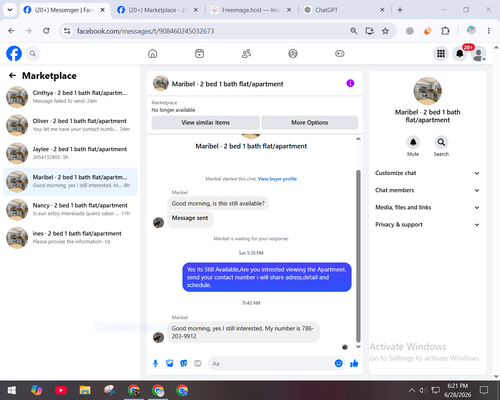Attach a file using the photo icon
500x400 pixels.
click(170, 363)
